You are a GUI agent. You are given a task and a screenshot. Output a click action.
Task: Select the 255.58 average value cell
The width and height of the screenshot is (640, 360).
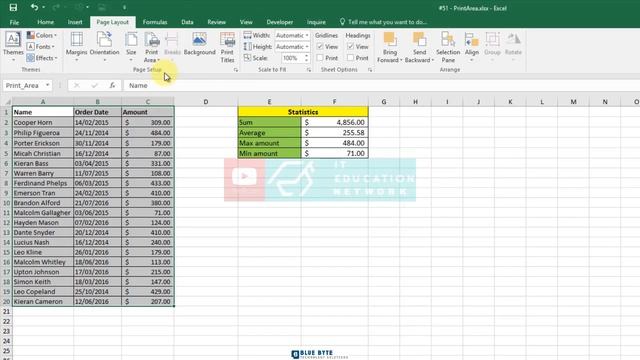[x=335, y=133]
